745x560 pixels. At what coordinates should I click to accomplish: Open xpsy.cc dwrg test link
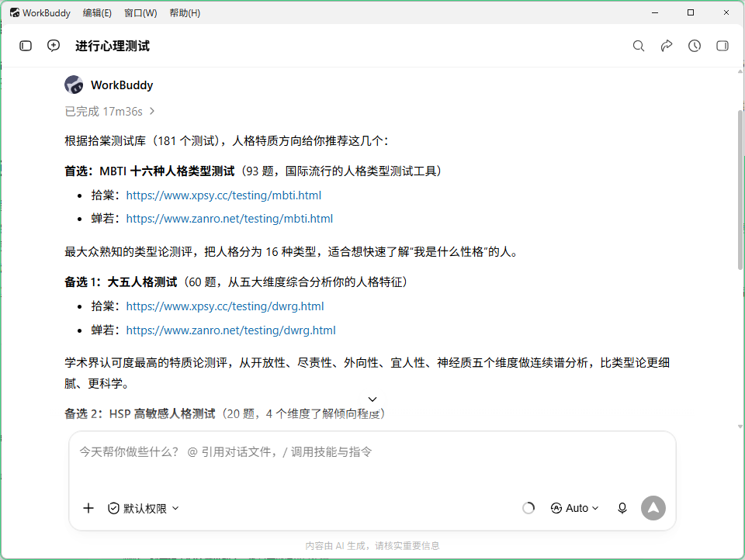pos(225,306)
